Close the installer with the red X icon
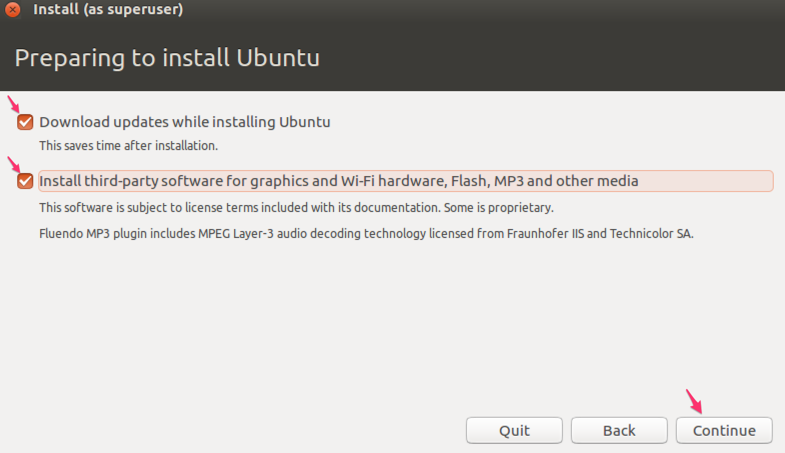 click(13, 9)
